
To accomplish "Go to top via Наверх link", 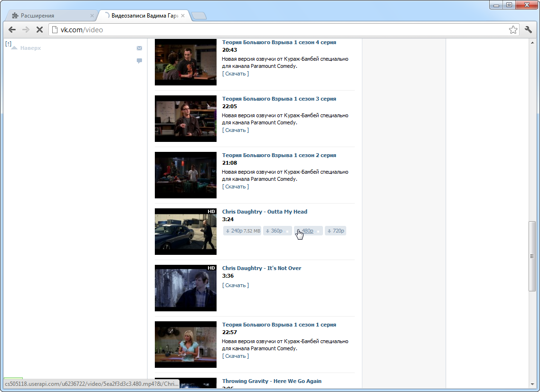I will [30, 48].
